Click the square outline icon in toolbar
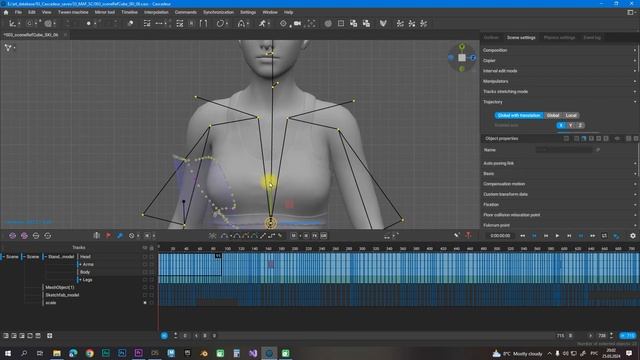 point(341,24)
